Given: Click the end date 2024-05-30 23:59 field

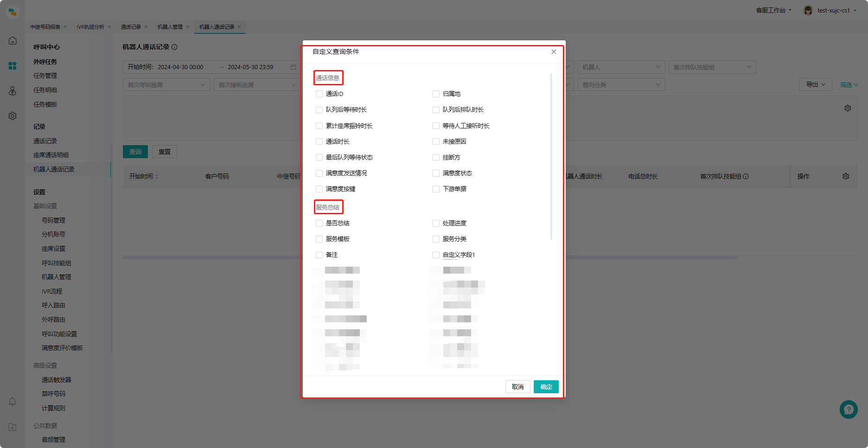Looking at the screenshot, I should pos(250,67).
